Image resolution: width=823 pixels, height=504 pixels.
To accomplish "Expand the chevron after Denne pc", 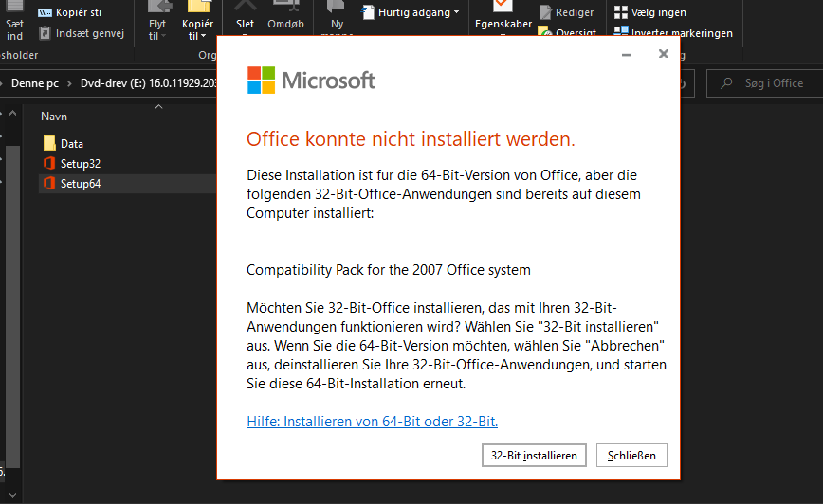I will point(69,83).
